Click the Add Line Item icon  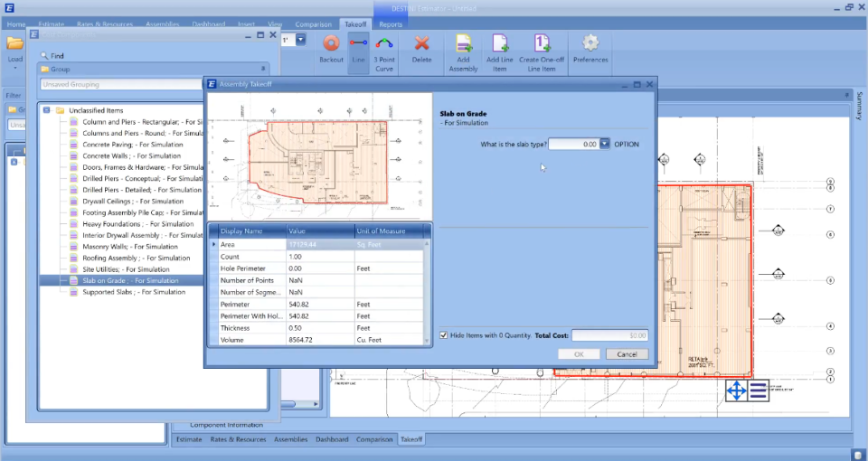click(x=500, y=43)
